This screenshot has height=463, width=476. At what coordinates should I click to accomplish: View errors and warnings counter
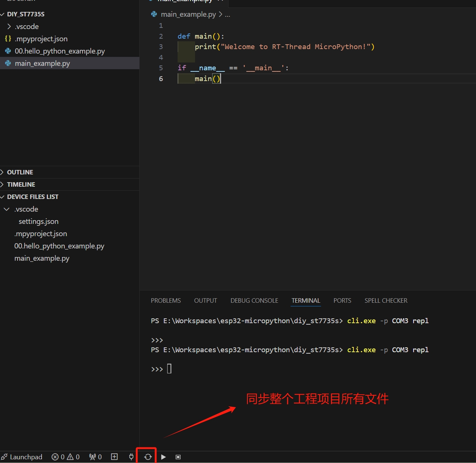coord(65,457)
